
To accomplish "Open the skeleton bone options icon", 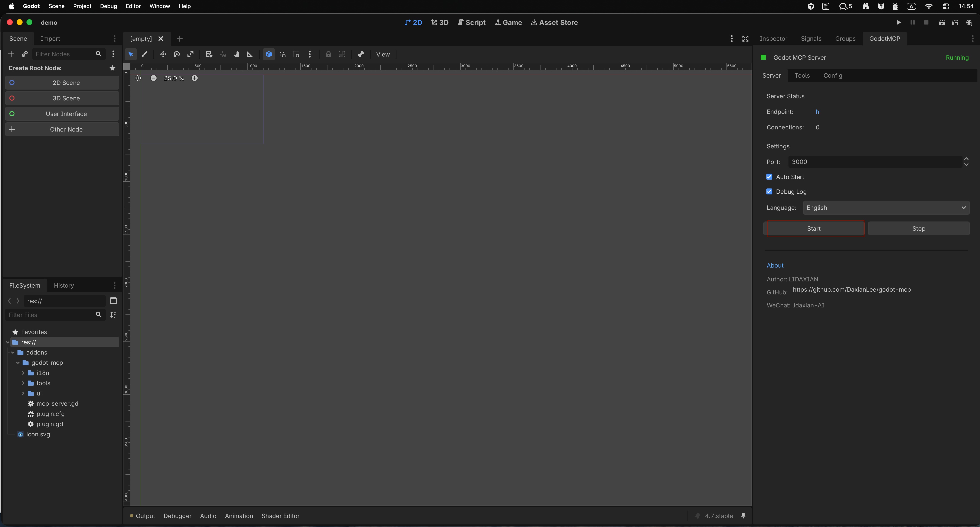I will (x=361, y=54).
